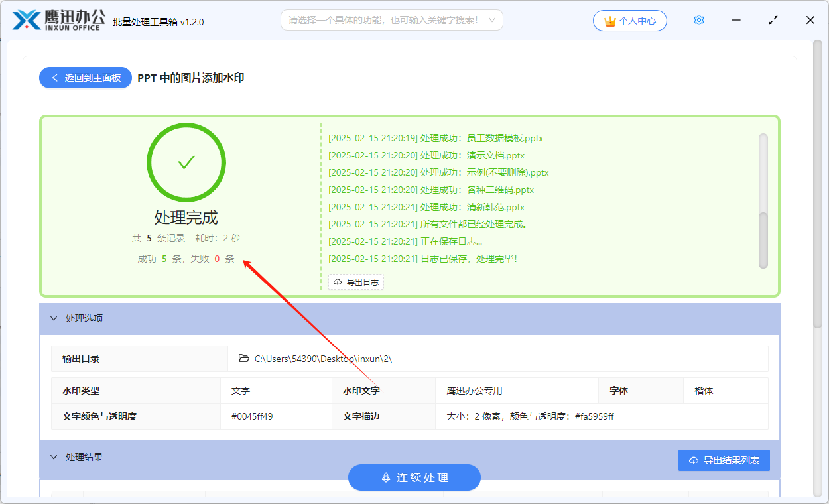Click the green success checkmark circle
The height and width of the screenshot is (504, 829).
coord(186,162)
